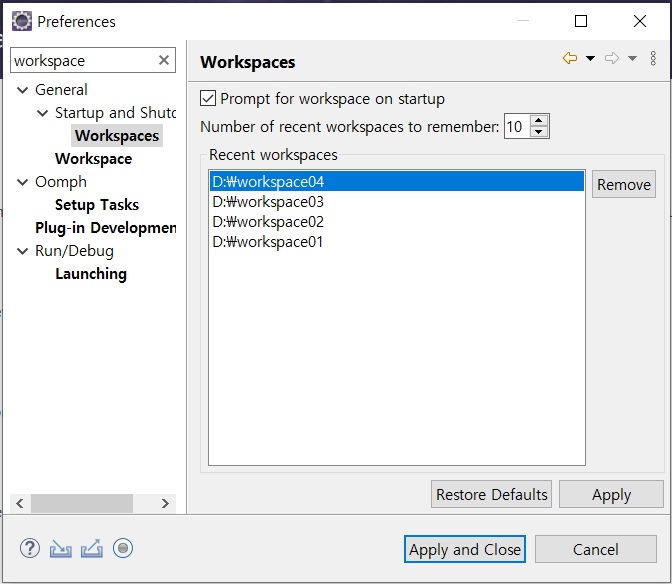
Task: Maximize the Preferences window
Action: tap(581, 21)
